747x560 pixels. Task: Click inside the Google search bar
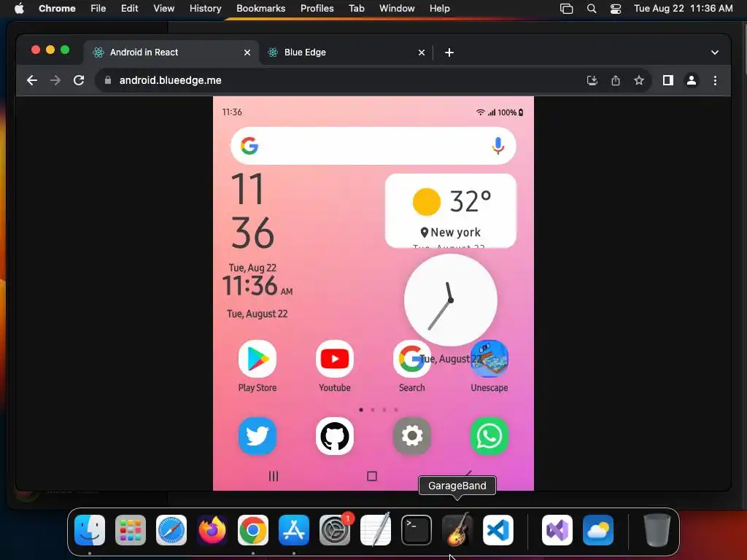[373, 146]
